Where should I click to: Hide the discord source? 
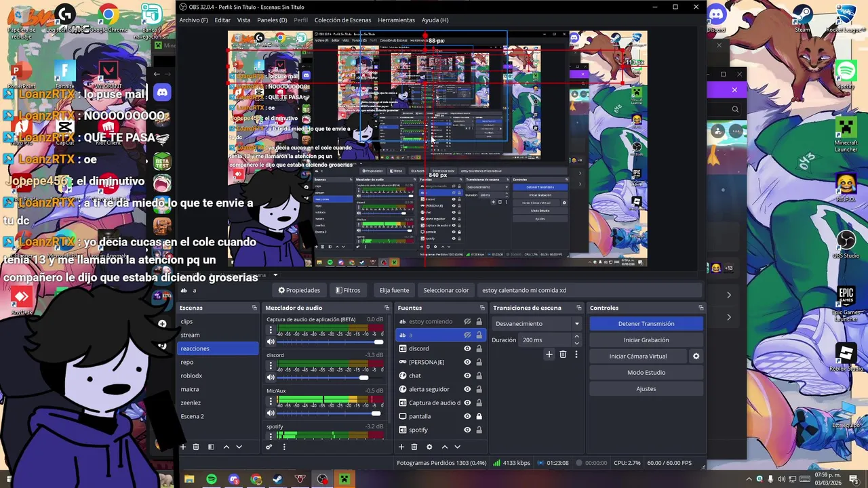(467, 348)
